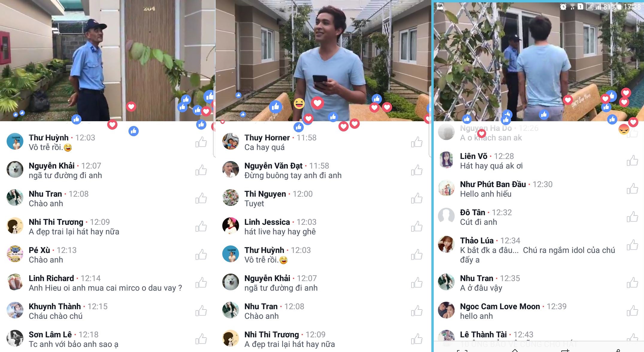Tap the middle video of the man holding a phone
Screen dimensions: 644x352
tap(323, 60)
